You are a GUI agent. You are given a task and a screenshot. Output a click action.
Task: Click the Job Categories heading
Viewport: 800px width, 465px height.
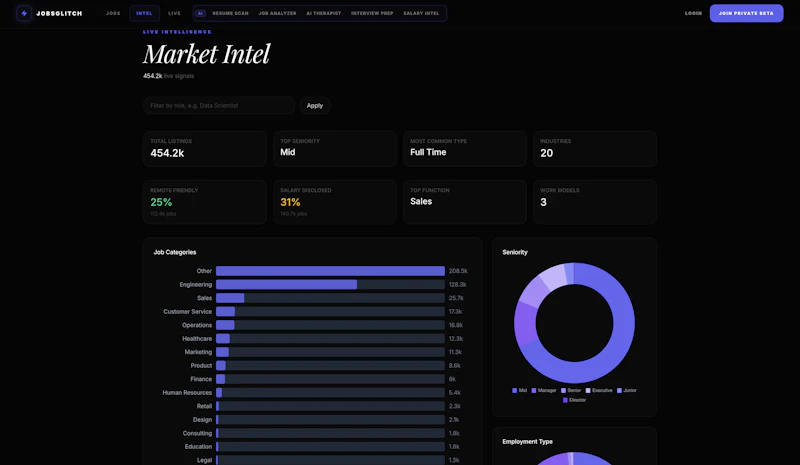[x=175, y=252]
